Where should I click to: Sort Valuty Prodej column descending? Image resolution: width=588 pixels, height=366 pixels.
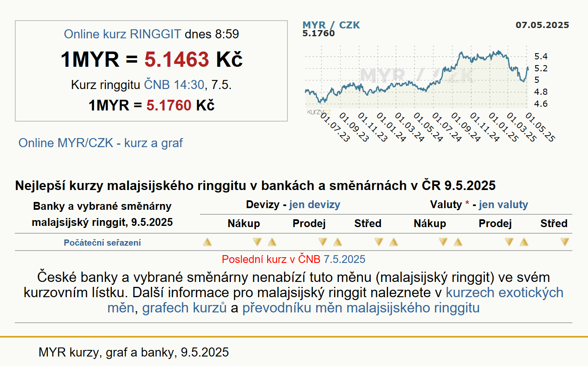[x=509, y=242]
